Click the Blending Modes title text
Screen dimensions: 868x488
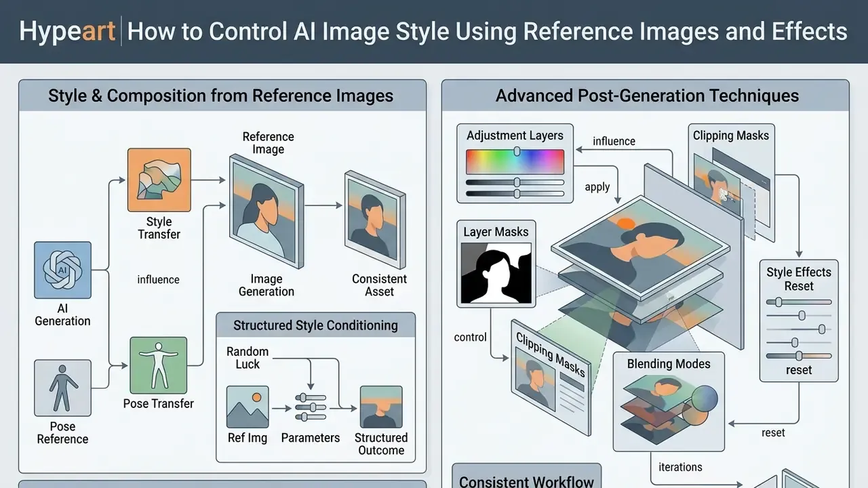(x=669, y=364)
